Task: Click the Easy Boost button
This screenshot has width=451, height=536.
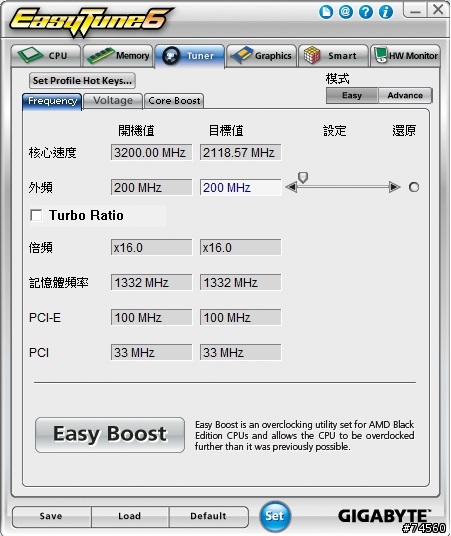Action: pos(110,434)
